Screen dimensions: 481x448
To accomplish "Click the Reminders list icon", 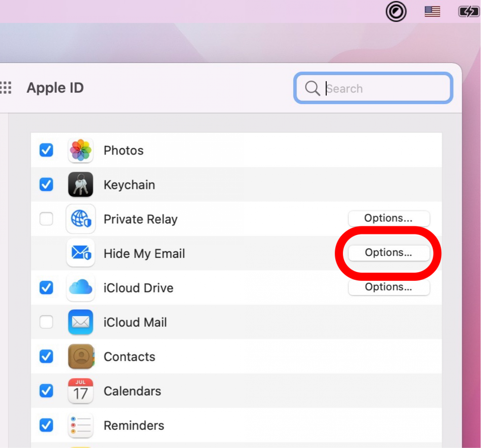I will [81, 425].
